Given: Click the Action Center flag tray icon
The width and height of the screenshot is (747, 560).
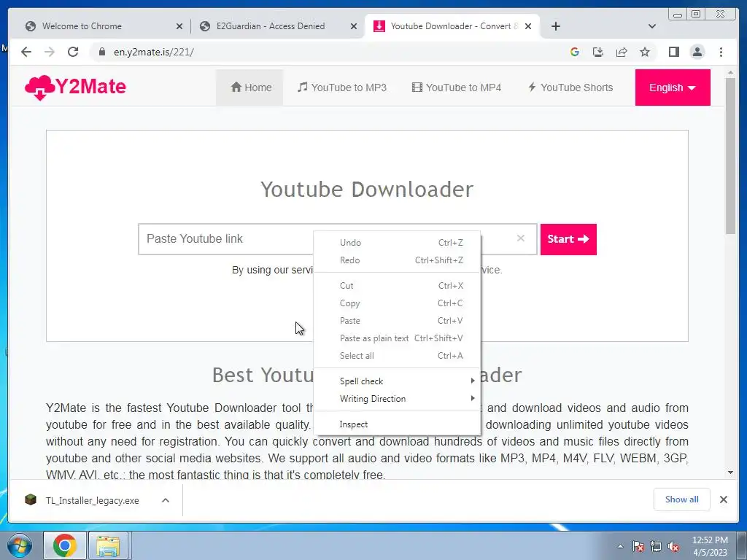Looking at the screenshot, I should pos(638,547).
